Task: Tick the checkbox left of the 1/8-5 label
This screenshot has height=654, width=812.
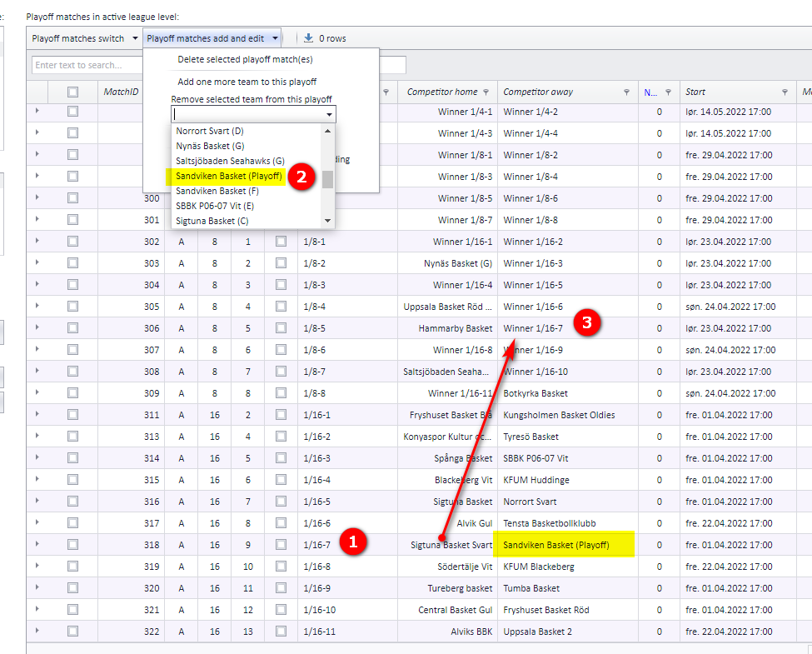Action: tap(281, 328)
